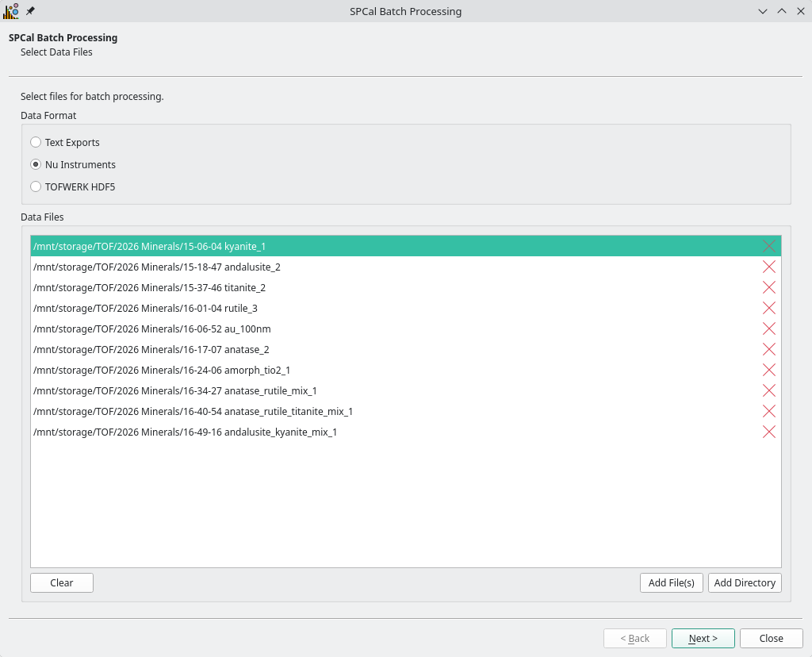Toggle the pin window icon
This screenshot has width=812, height=657.
click(x=31, y=11)
